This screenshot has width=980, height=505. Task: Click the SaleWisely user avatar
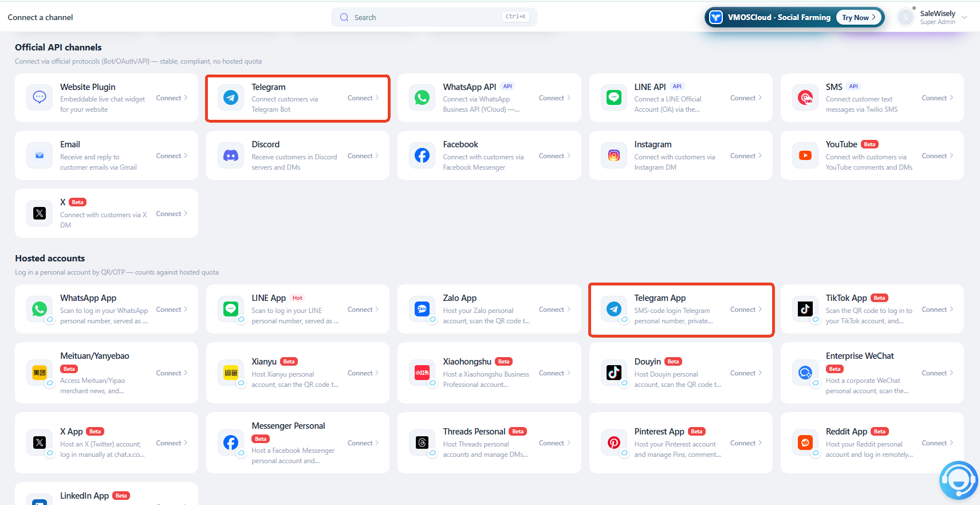(906, 17)
